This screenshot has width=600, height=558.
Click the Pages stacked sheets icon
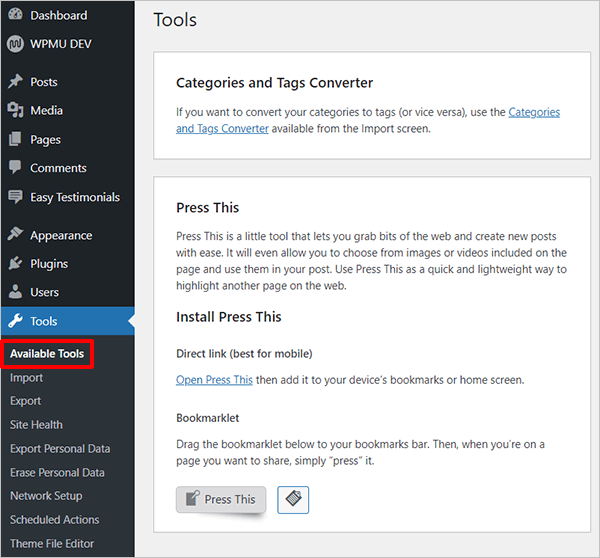(15, 139)
